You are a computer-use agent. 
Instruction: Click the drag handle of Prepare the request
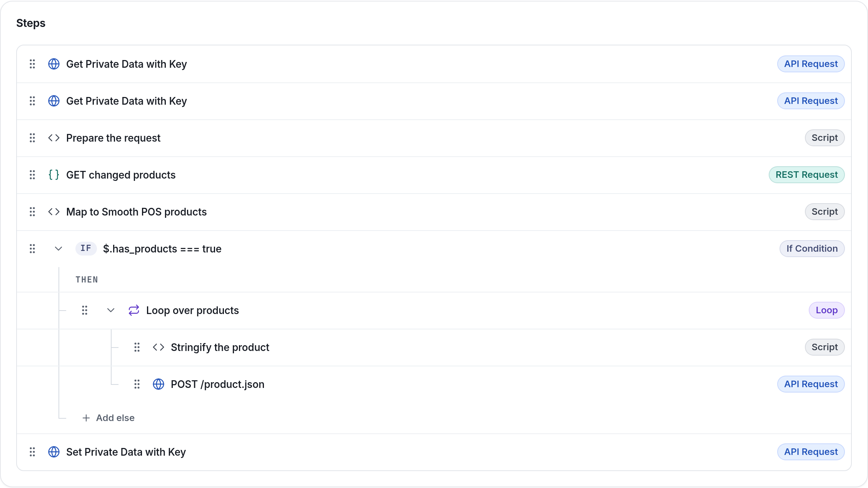32,138
